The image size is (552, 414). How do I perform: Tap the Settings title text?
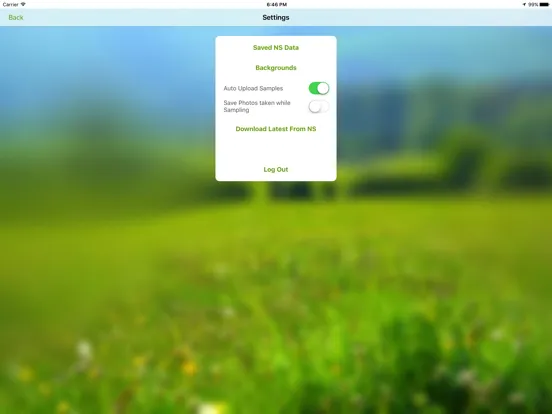coord(276,18)
